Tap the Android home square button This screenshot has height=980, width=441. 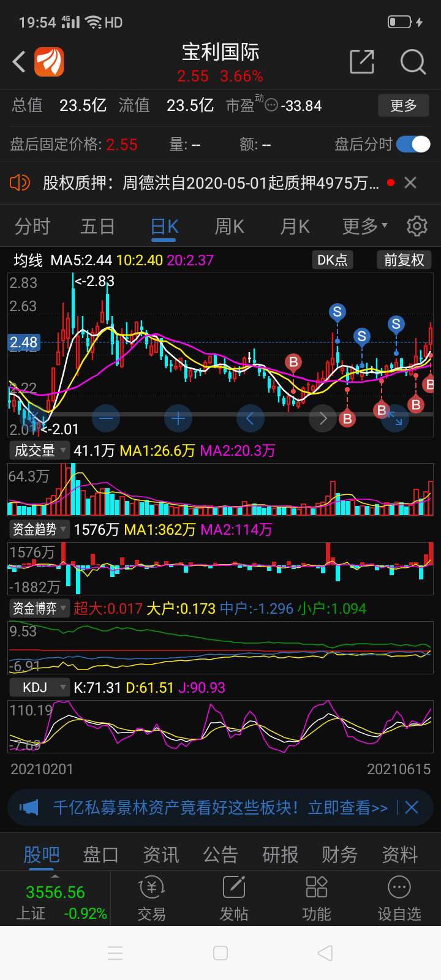221,953
